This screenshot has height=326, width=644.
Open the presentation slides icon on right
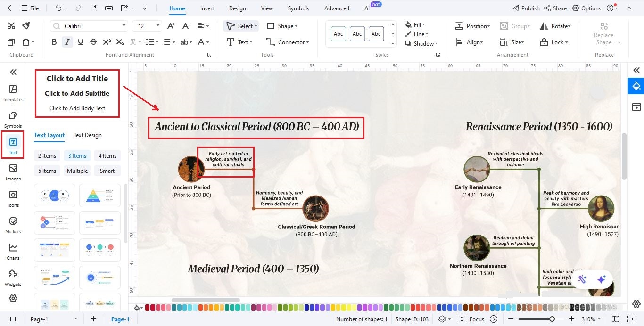click(636, 107)
